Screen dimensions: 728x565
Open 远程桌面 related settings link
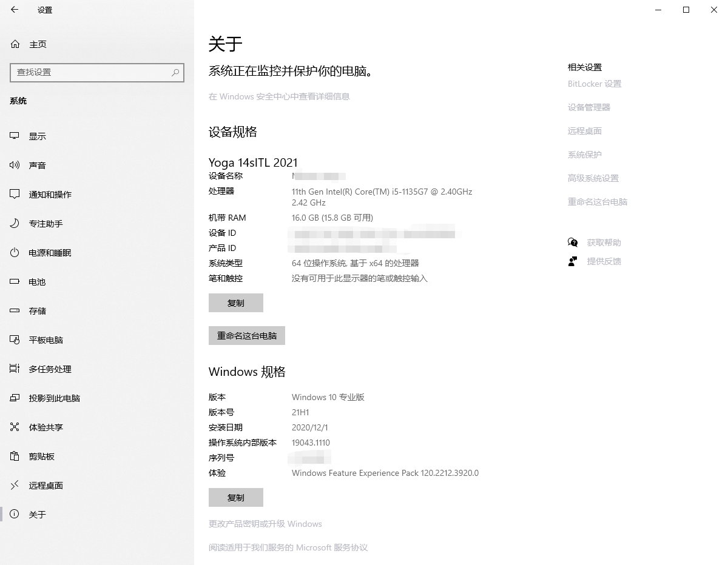pos(585,131)
